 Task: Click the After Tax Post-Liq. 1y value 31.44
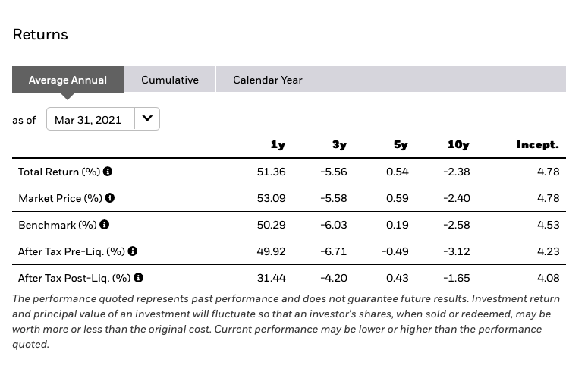coord(271,278)
